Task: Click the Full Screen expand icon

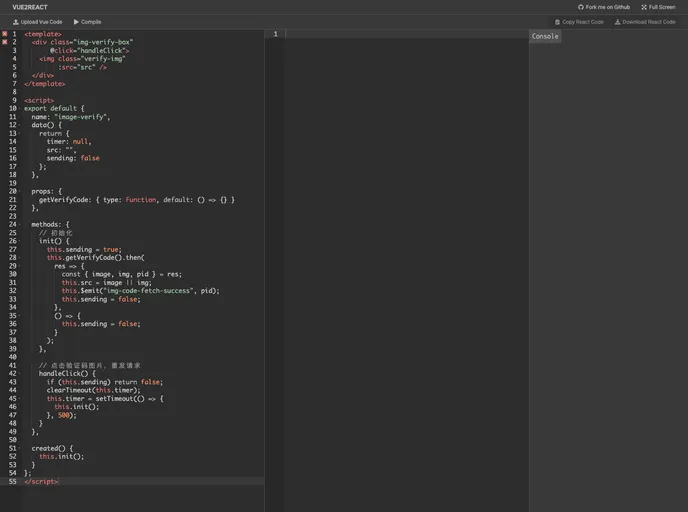Action: tap(644, 7)
